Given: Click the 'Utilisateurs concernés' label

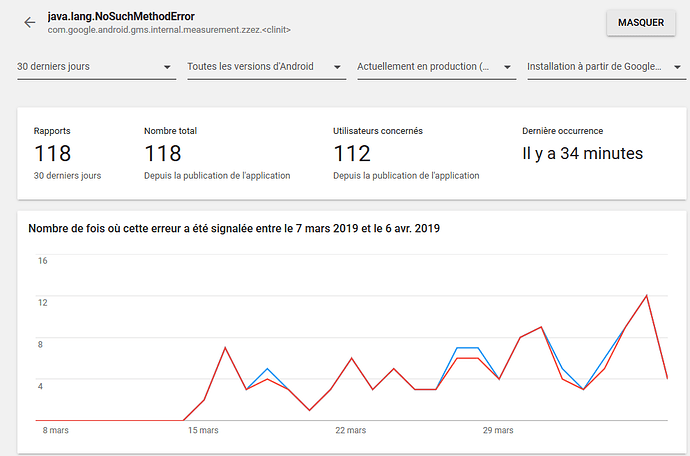Looking at the screenshot, I should 378,131.
